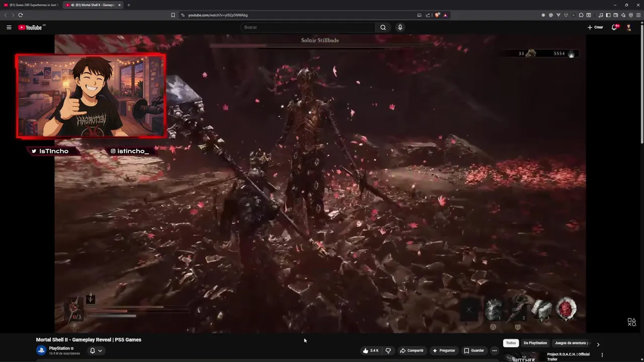Select the Todos filter chip
The width and height of the screenshot is (644, 362).
[x=511, y=343]
